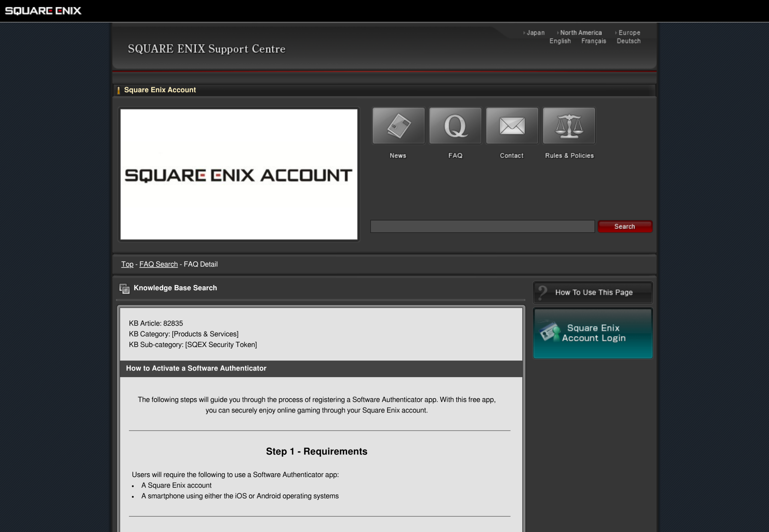Viewport: 769px width, 532px height.
Task: Click the red Search button
Action: click(625, 226)
